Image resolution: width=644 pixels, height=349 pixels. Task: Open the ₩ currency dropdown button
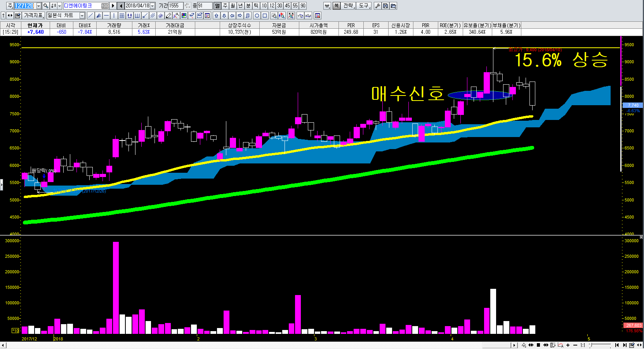pyautogui.click(x=327, y=6)
